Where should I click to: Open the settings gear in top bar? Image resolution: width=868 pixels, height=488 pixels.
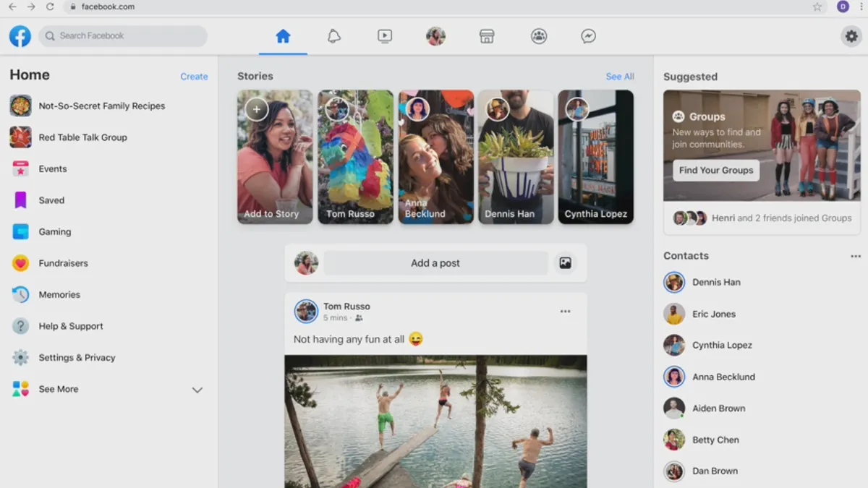851,36
